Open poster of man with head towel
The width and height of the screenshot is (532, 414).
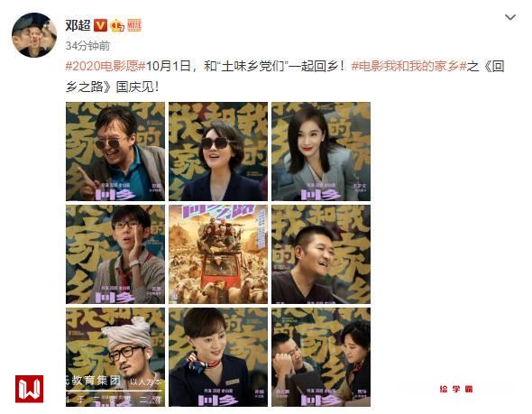click(115, 357)
